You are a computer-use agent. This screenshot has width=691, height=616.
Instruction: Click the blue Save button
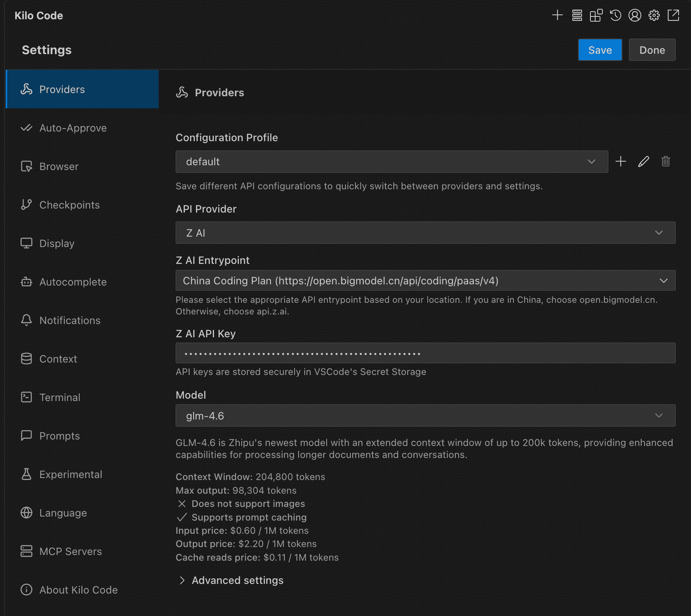(600, 50)
